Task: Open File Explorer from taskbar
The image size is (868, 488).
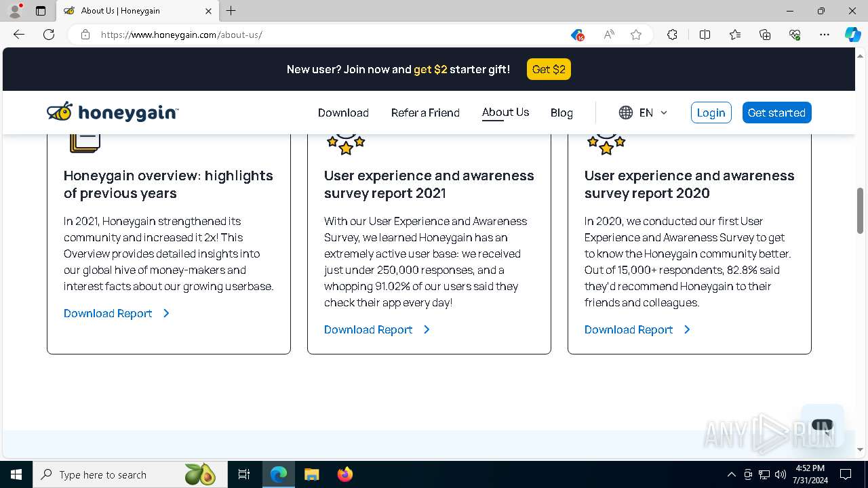Action: [x=311, y=474]
